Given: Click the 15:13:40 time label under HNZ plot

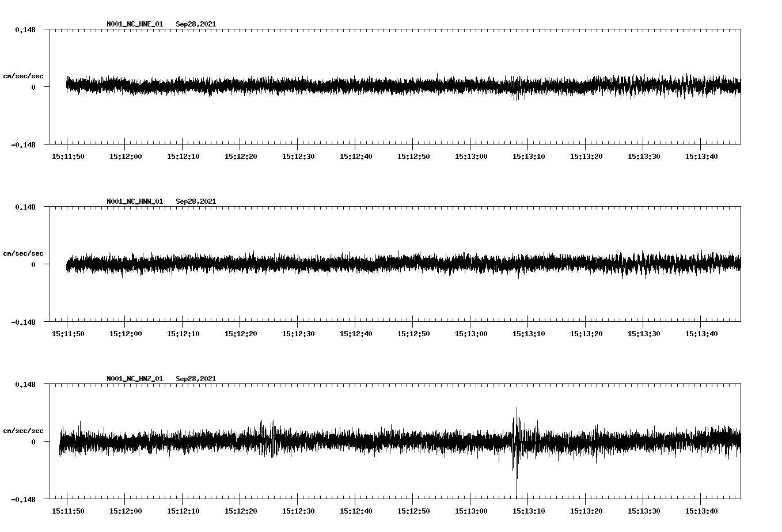Looking at the screenshot, I should pos(701,511).
